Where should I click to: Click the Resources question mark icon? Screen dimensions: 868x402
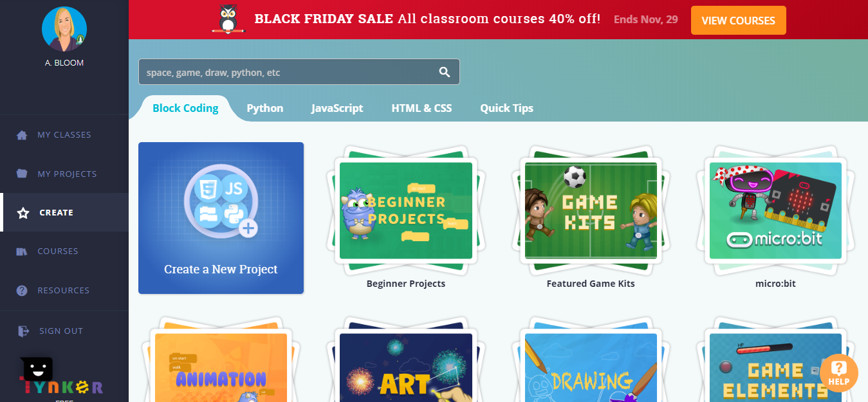[x=22, y=290]
